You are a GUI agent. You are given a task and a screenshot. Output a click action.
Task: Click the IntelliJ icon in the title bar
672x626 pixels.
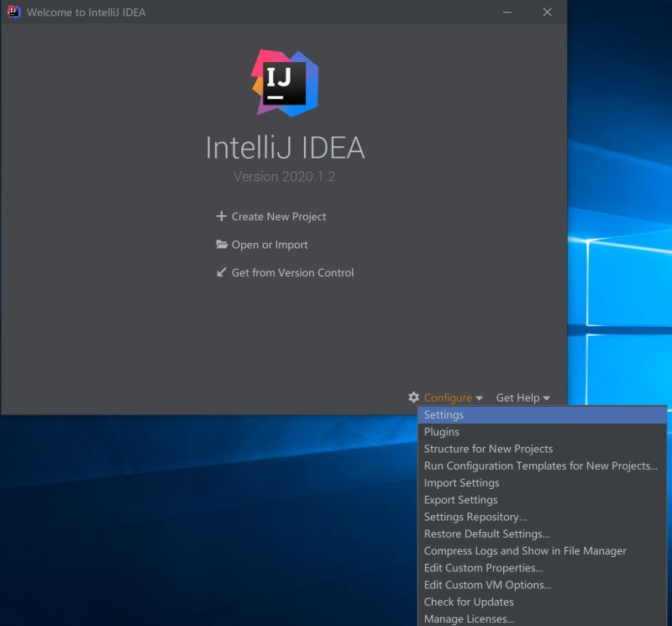(13, 12)
